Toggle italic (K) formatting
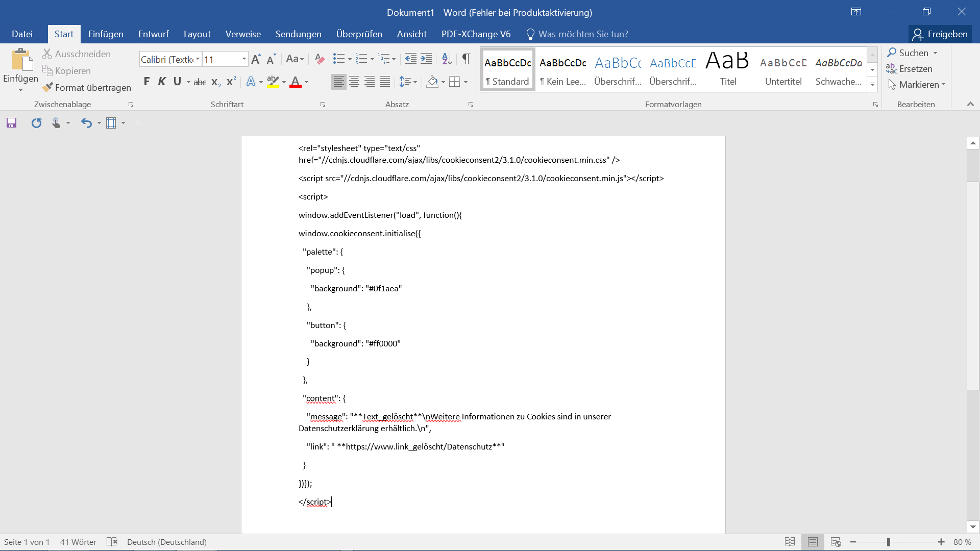This screenshot has width=980, height=551. click(162, 82)
